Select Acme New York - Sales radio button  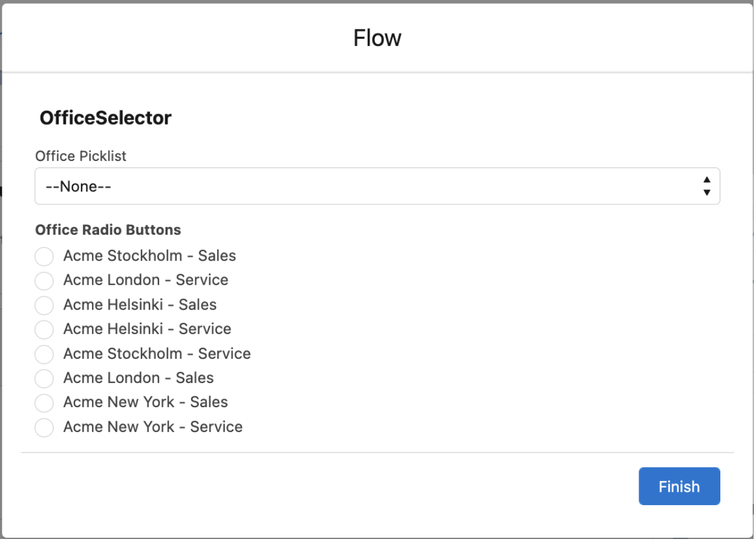point(44,403)
